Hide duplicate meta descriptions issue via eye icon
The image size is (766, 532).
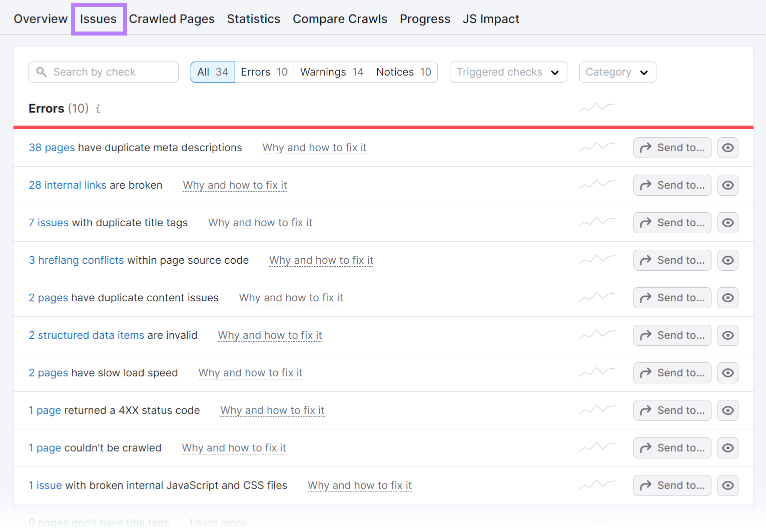pyautogui.click(x=727, y=147)
